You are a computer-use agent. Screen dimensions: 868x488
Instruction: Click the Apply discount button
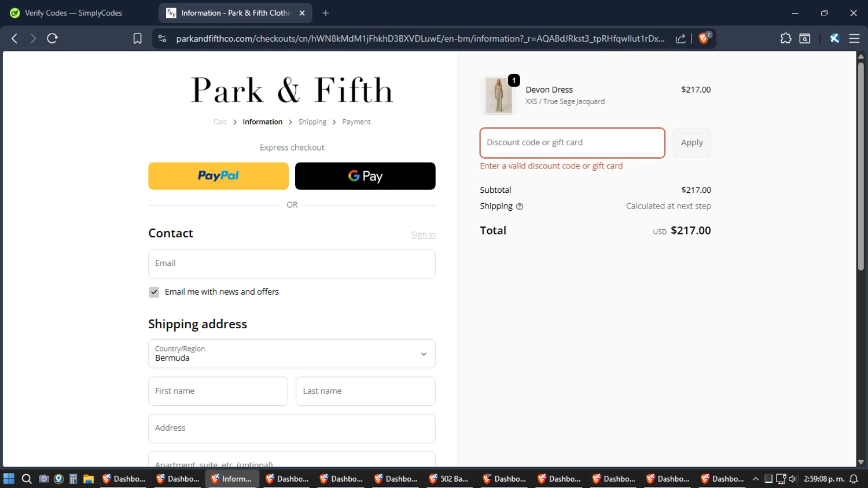[692, 143]
